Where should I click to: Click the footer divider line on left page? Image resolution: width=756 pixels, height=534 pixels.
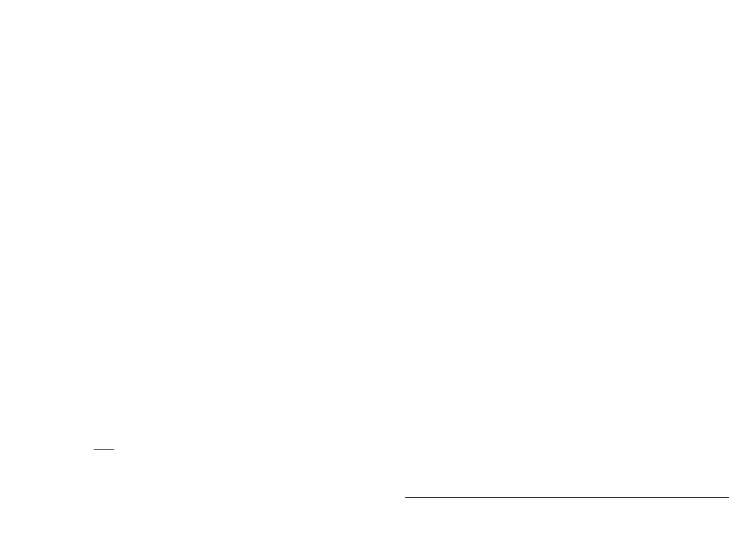pos(189,498)
